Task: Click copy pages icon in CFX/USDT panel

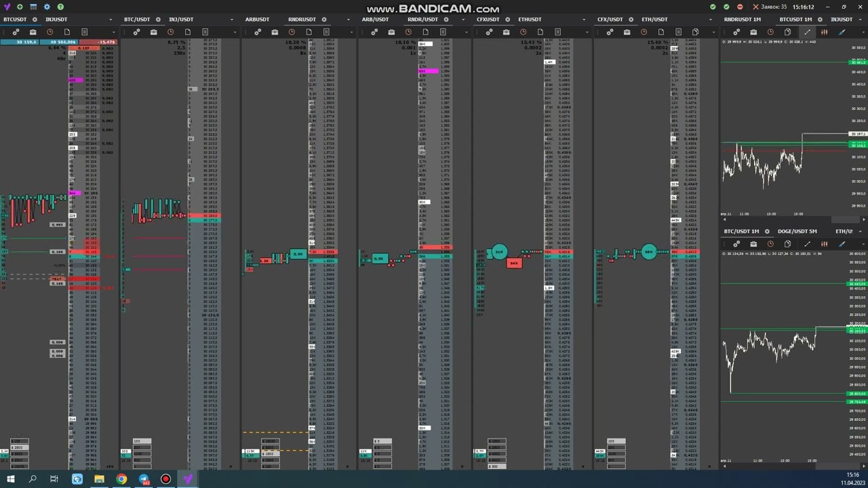Action: click(695, 32)
